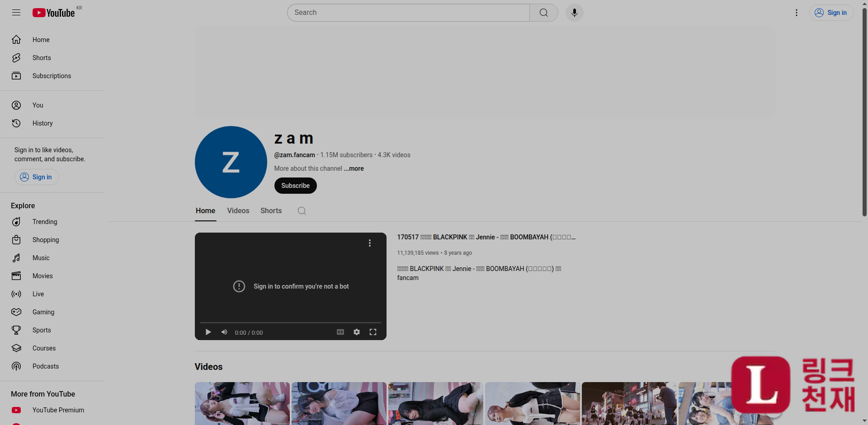Open first video thumbnail in Videos row

tap(242, 403)
